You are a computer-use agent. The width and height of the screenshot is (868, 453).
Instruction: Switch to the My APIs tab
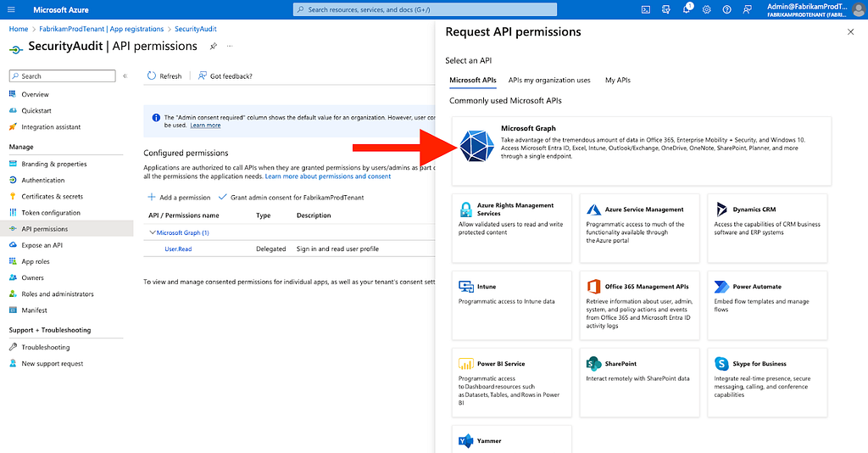pos(618,81)
